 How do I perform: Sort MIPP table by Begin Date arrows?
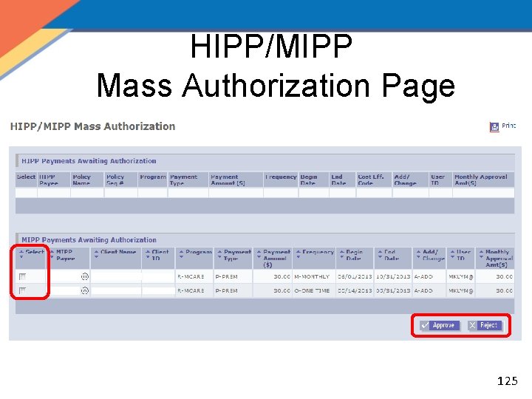(342, 254)
